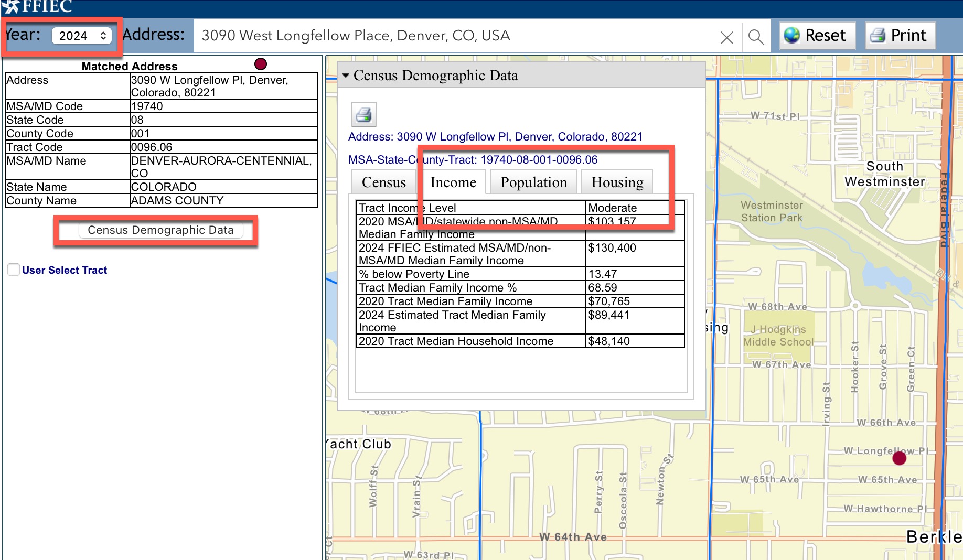Image resolution: width=963 pixels, height=560 pixels.
Task: Clear the address with the X icon
Action: click(726, 37)
